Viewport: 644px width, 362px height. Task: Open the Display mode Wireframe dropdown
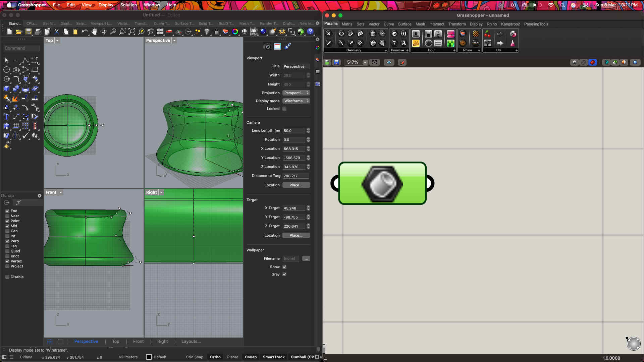click(x=296, y=101)
